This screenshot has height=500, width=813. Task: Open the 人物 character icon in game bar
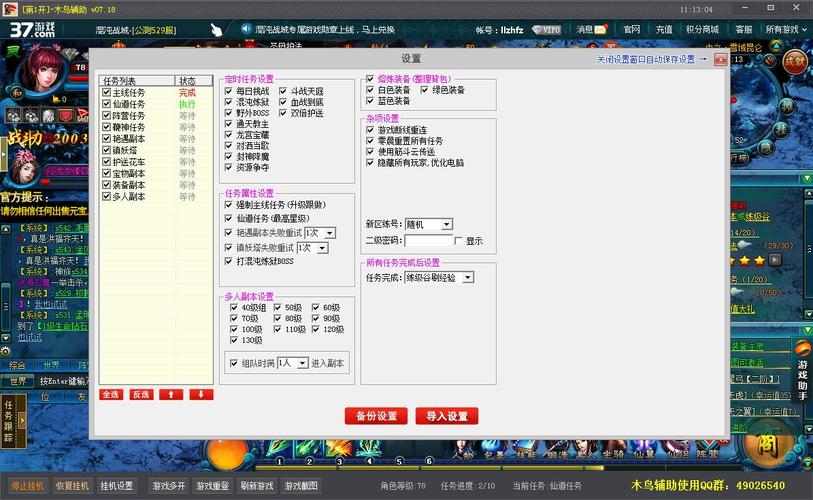pyautogui.click(x=463, y=449)
